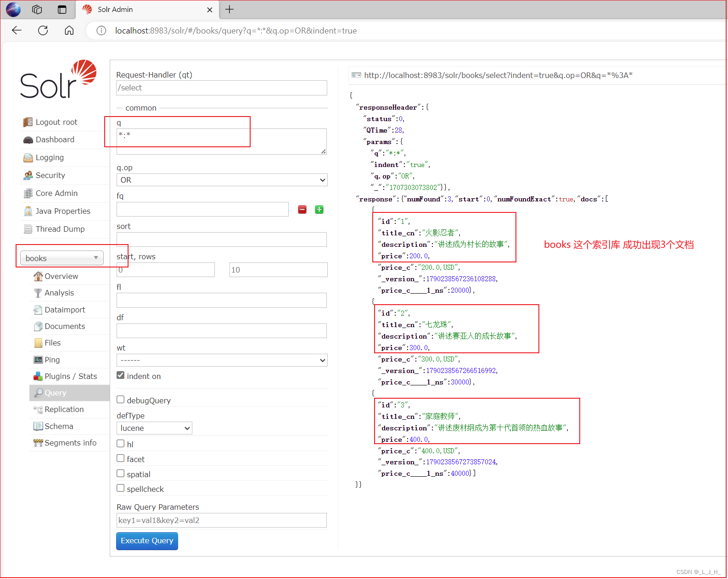Go to browser home page icon
This screenshot has width=728, height=579.
click(x=69, y=31)
